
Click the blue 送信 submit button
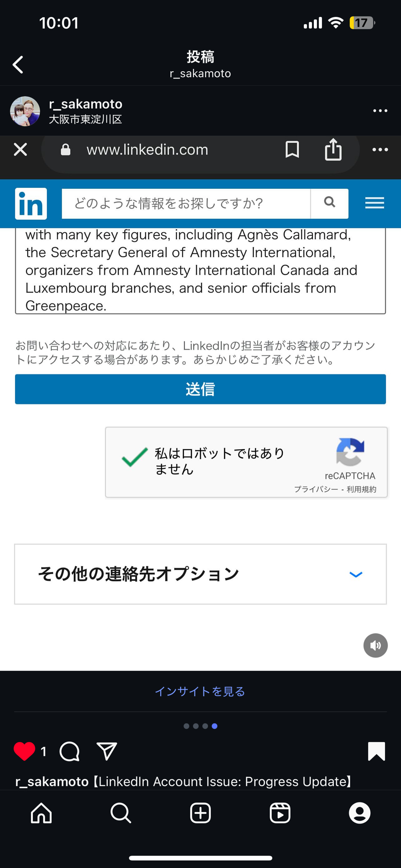(200, 389)
